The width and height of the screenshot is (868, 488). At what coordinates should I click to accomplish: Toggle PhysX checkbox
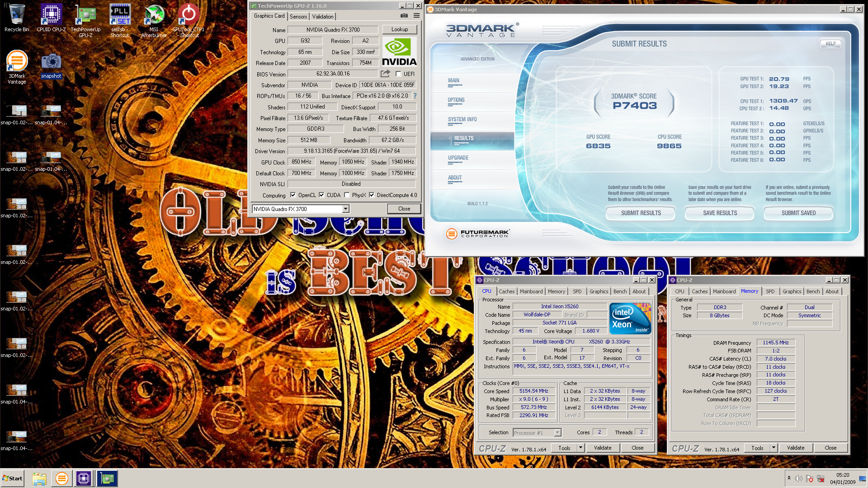tap(347, 195)
